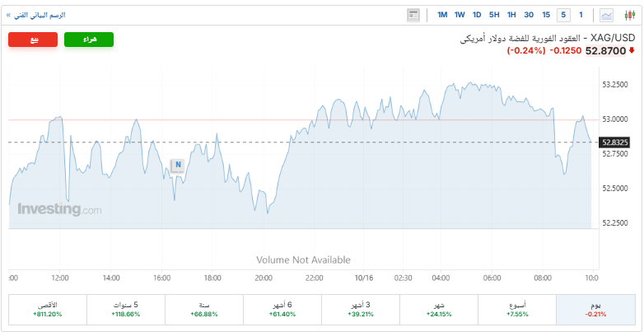Open the technical chart link
This screenshot has height=332, width=644.
(36, 15)
